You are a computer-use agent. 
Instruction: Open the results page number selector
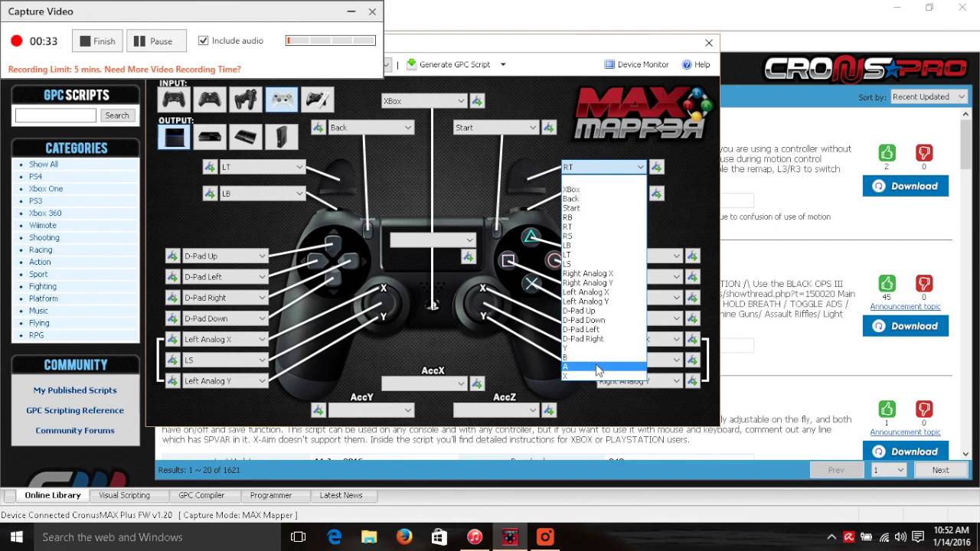click(x=888, y=470)
